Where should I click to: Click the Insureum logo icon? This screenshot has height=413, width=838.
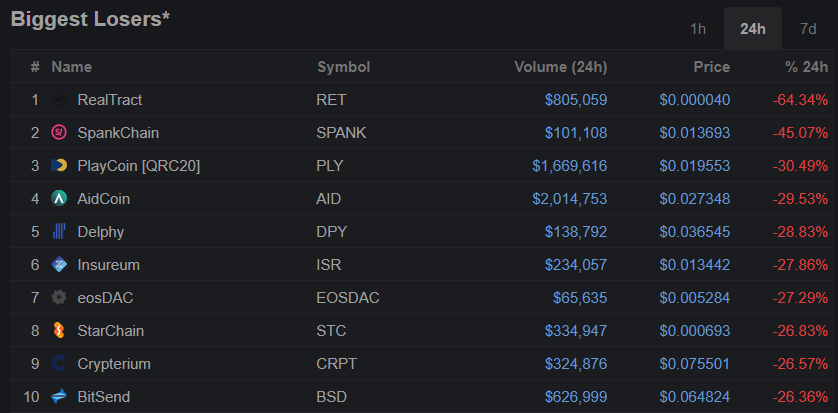(x=60, y=265)
